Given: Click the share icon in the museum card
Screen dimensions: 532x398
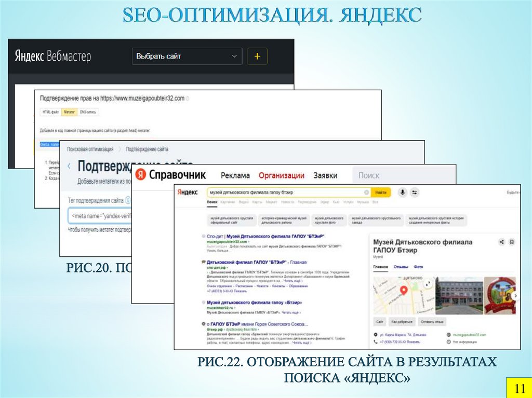Looking at the screenshot, I should tap(501, 242).
